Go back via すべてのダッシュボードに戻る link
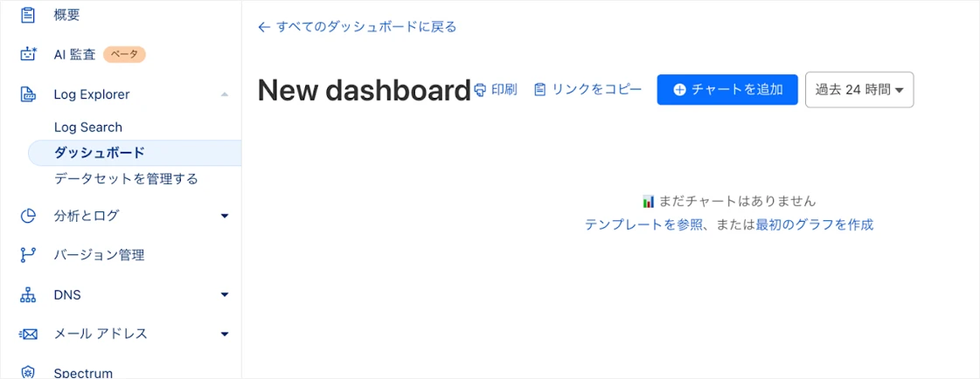 (x=358, y=27)
